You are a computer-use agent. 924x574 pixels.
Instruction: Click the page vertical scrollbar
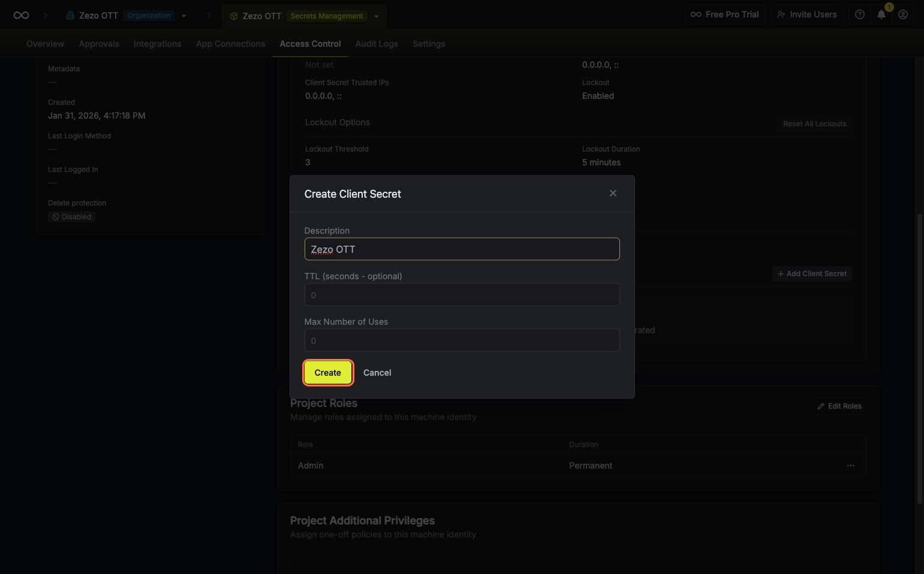[920, 359]
